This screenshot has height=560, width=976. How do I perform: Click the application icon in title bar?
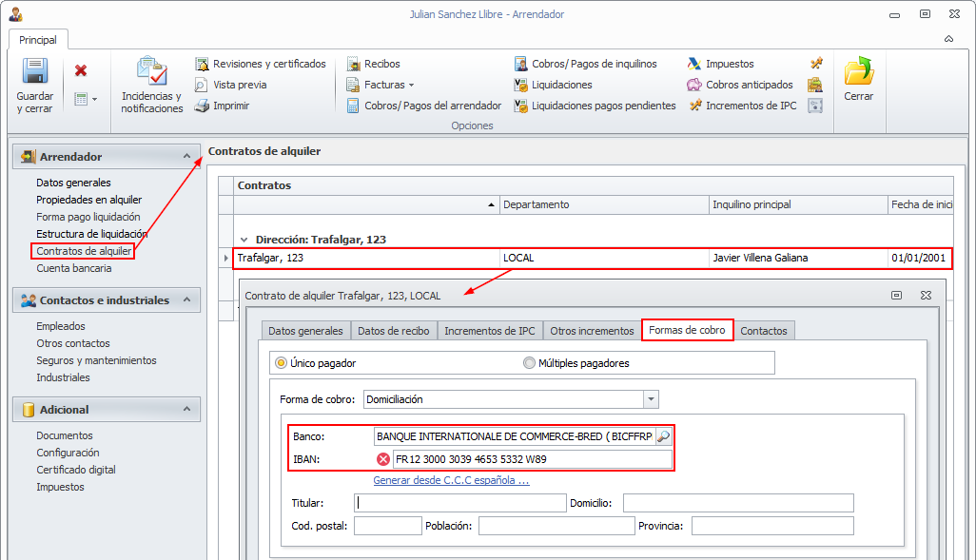click(x=15, y=13)
